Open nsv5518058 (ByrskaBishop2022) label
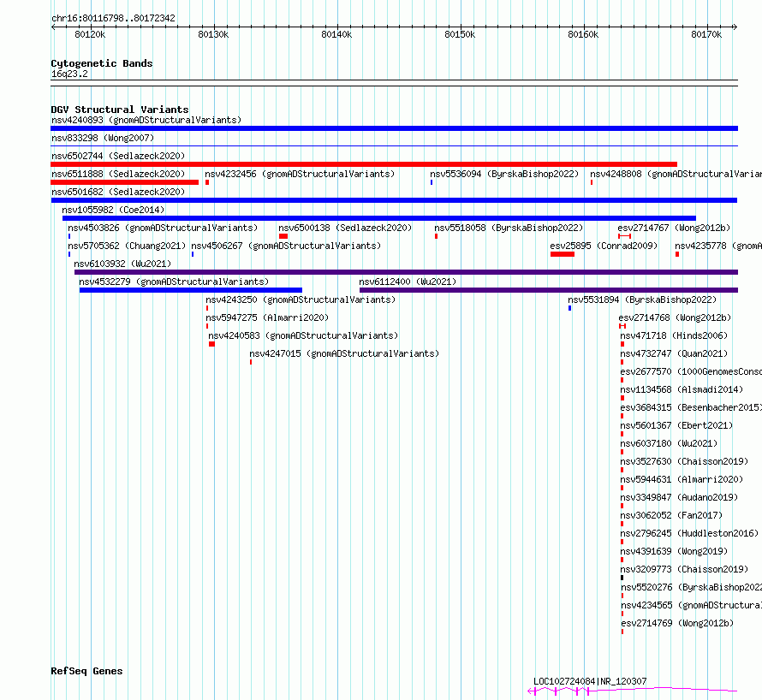The image size is (762, 700). [509, 228]
